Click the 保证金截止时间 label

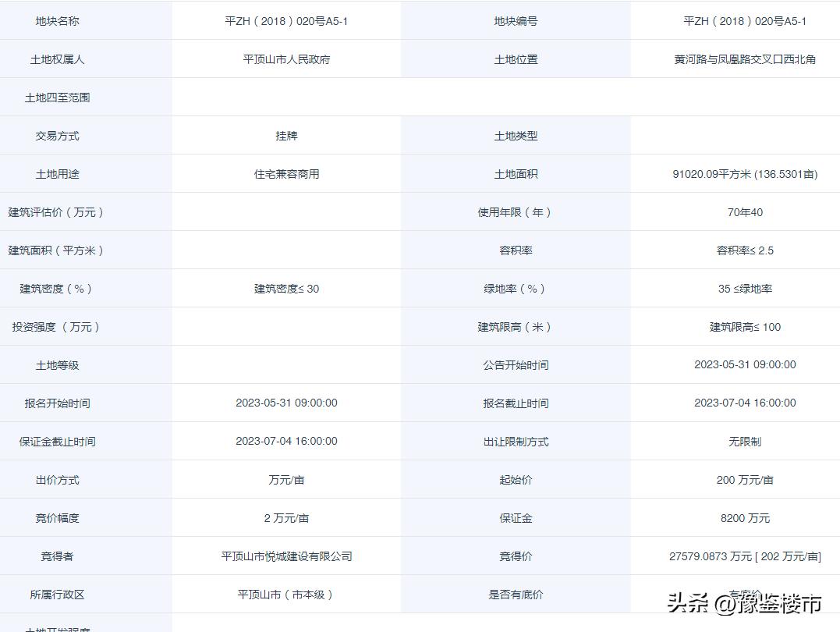(57, 442)
